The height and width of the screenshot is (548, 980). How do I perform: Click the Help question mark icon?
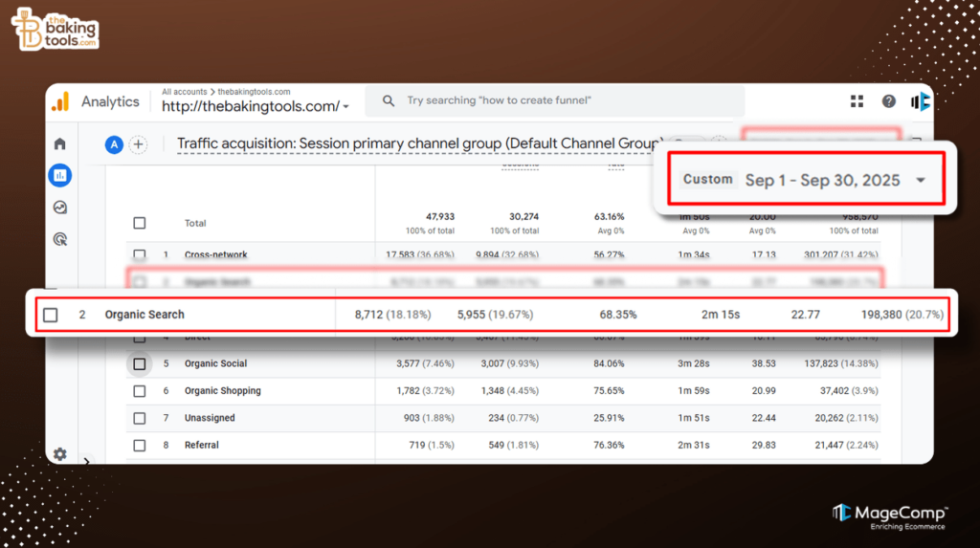point(889,101)
